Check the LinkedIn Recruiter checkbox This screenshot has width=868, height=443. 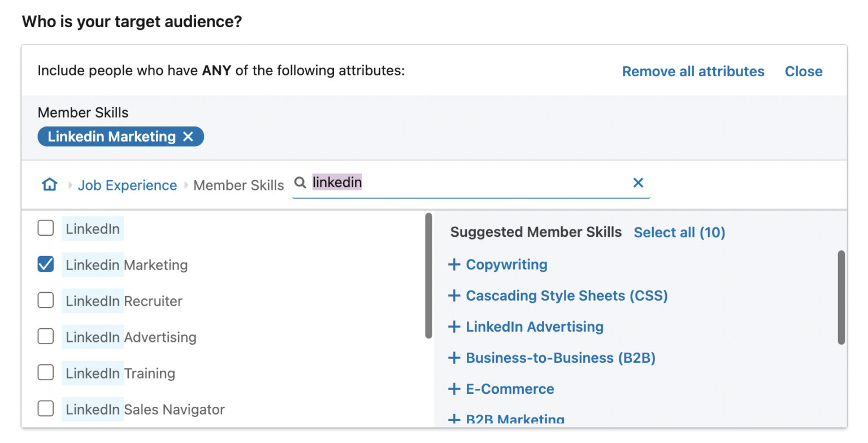[x=45, y=300]
